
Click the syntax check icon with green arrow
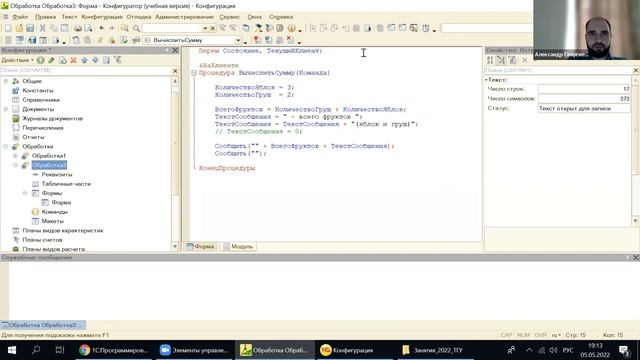124,40
